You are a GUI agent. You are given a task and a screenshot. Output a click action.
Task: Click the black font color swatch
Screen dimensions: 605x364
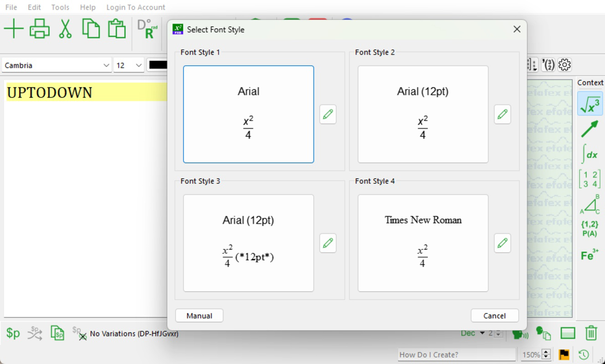tap(158, 65)
